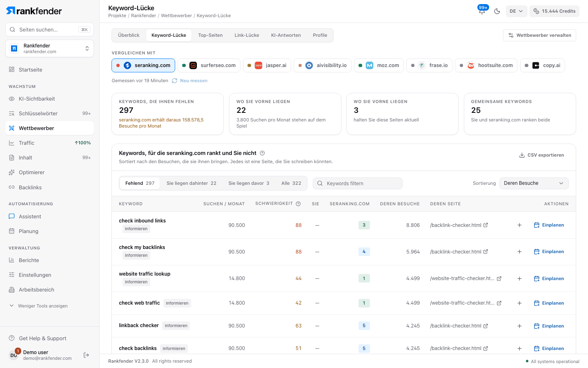Show the 'Alle 322' filter
588x368 pixels.
pos(291,183)
